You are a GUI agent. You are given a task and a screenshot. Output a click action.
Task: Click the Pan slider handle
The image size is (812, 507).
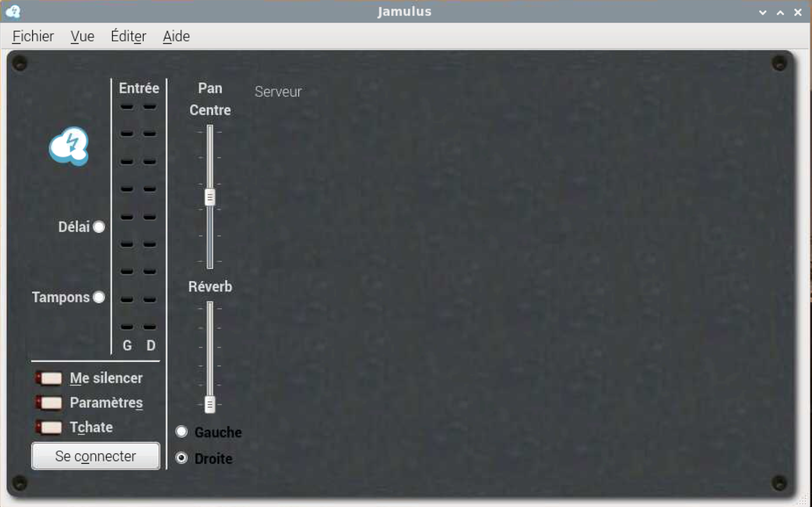coord(210,197)
